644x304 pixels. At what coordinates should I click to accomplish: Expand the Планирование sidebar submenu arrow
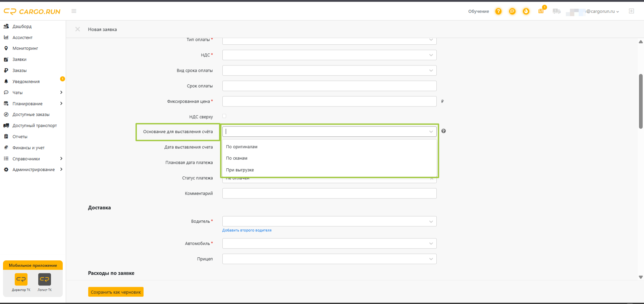[x=61, y=103]
